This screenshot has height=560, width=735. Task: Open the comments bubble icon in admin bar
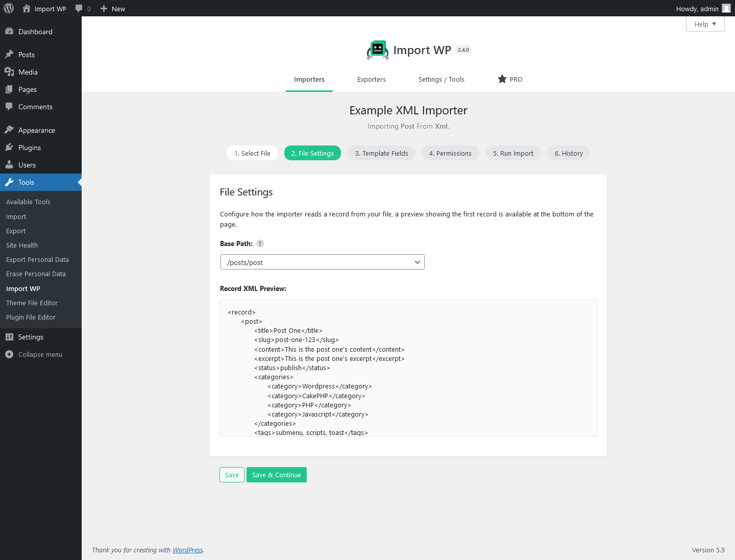[80, 8]
